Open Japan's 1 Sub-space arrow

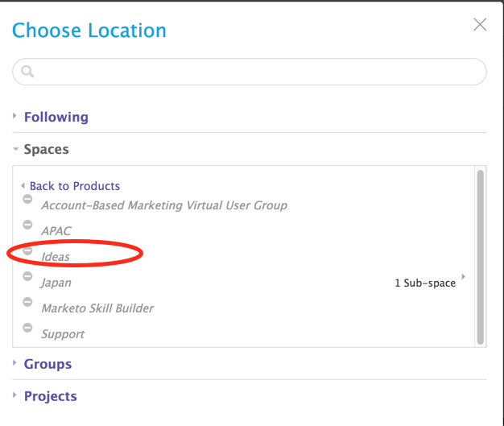[x=463, y=278]
